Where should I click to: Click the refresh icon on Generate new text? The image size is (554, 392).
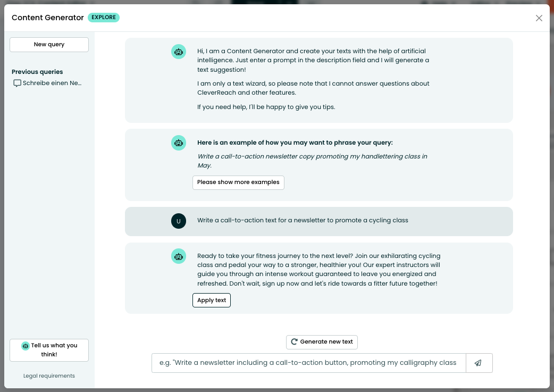point(294,342)
